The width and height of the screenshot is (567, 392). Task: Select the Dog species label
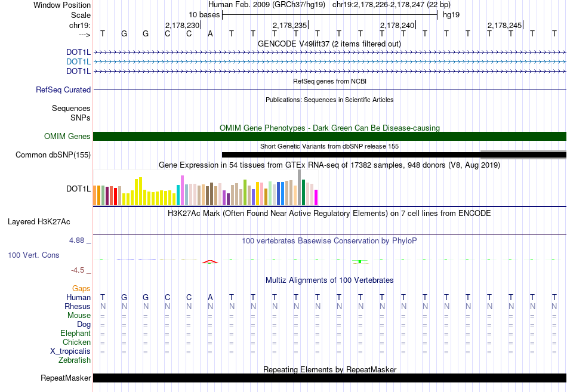84,325
